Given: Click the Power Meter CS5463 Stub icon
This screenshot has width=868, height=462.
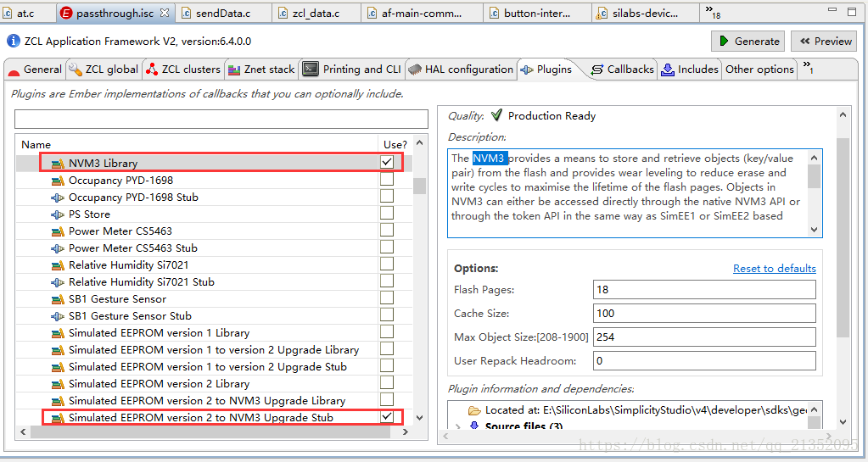Looking at the screenshot, I should [x=58, y=248].
